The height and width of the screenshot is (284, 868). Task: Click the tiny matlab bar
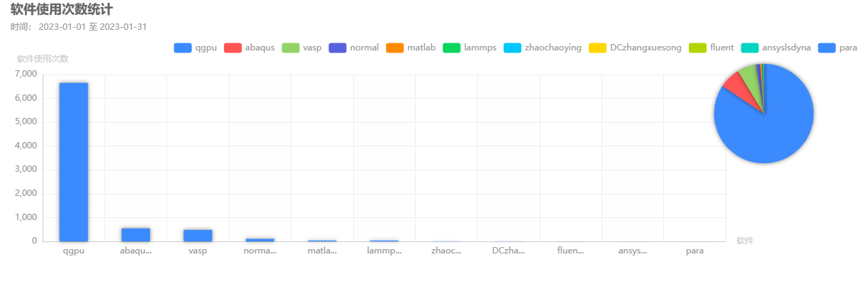coord(322,241)
